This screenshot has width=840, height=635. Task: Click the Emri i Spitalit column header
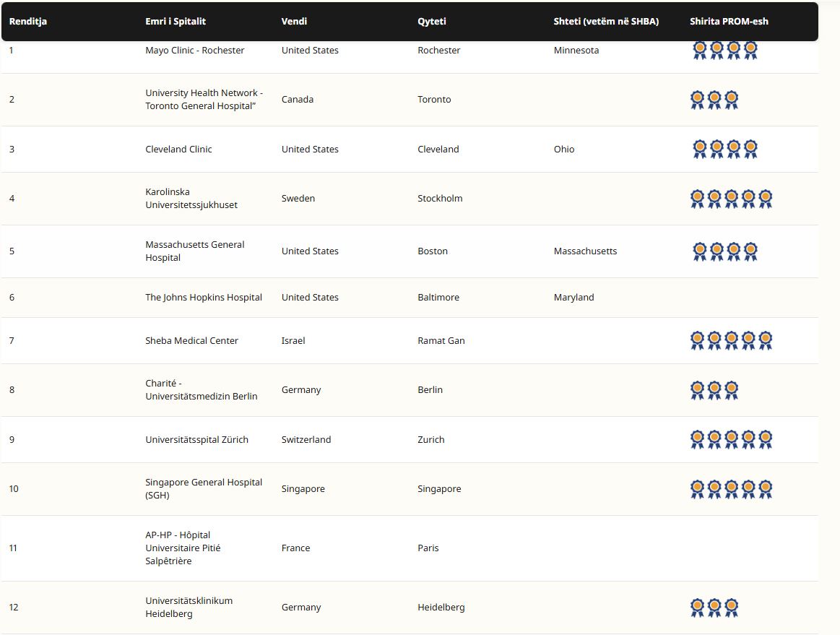(176, 22)
